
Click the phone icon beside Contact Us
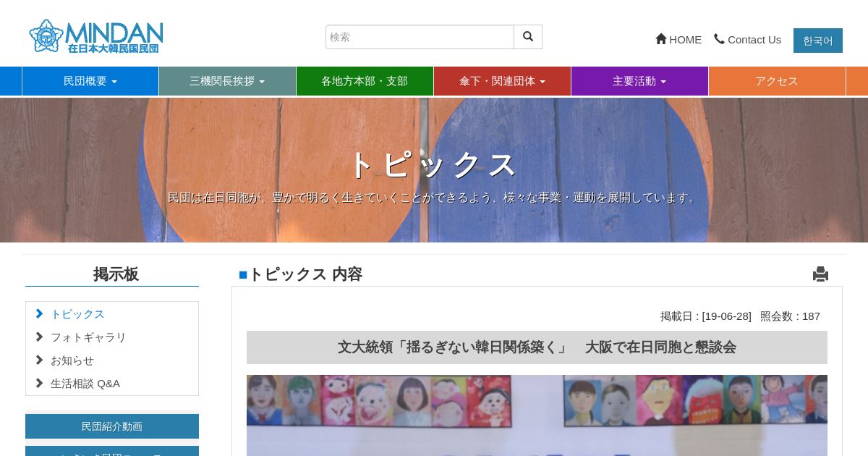(x=719, y=39)
